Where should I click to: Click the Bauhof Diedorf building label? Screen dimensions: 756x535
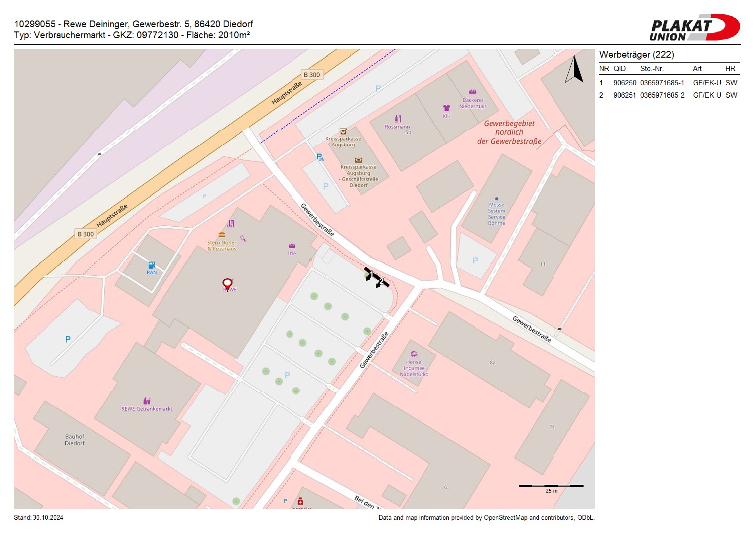coord(75,440)
